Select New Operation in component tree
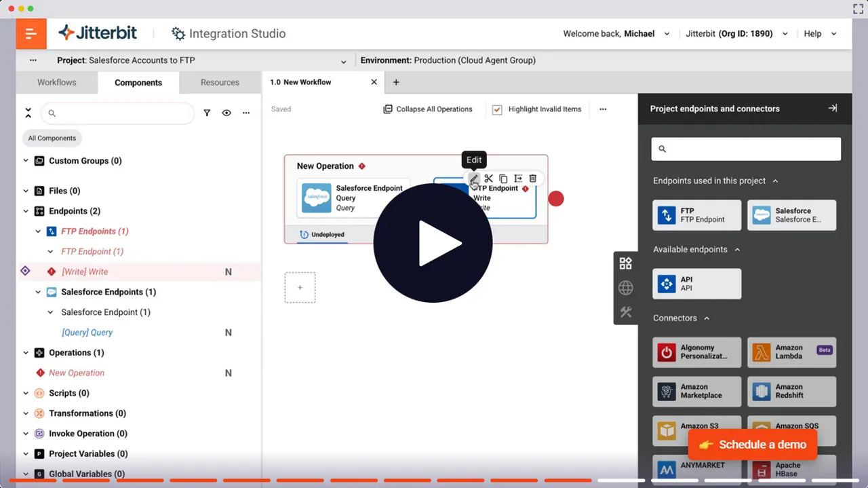Viewport: 868px width, 488px height. click(77, 373)
